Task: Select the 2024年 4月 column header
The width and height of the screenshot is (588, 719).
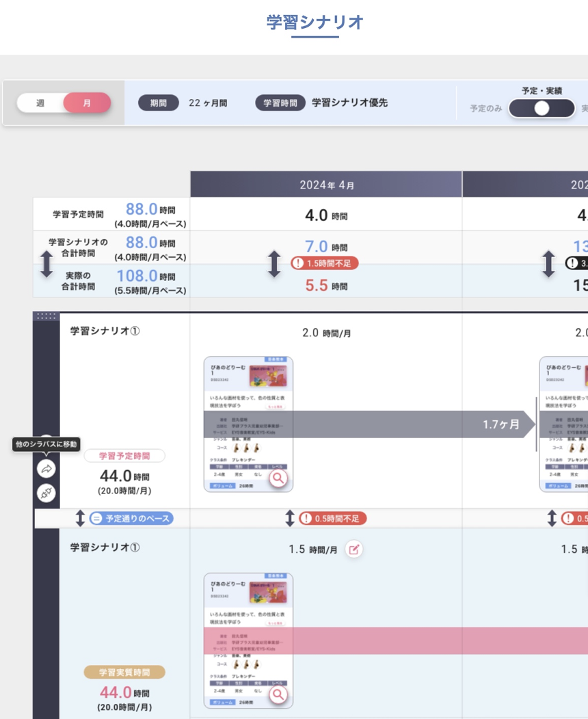Action: (326, 185)
